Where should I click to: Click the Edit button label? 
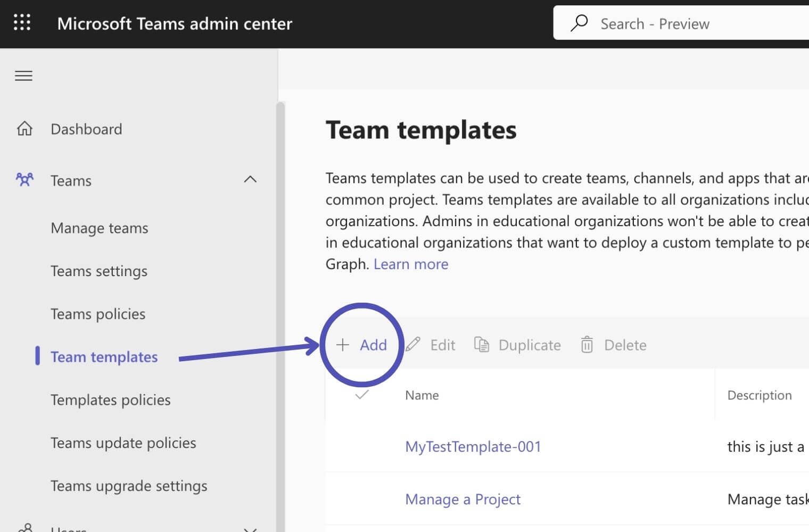[x=442, y=345]
